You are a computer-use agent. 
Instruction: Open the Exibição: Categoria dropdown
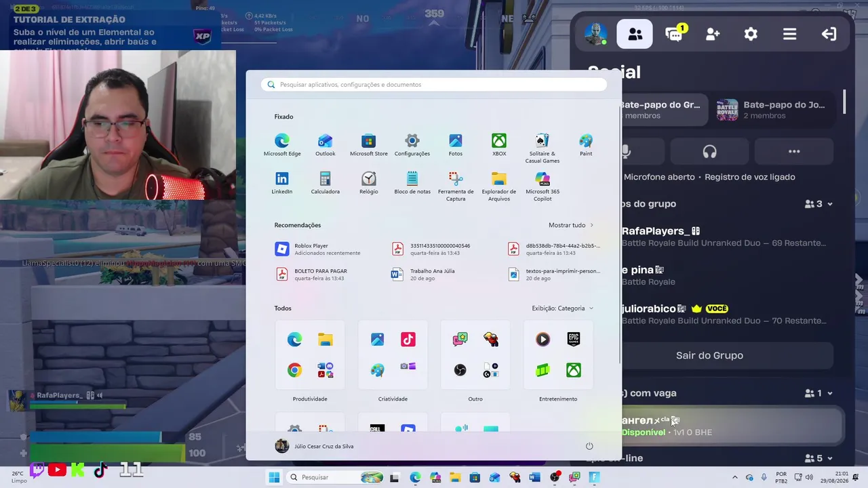pyautogui.click(x=563, y=308)
